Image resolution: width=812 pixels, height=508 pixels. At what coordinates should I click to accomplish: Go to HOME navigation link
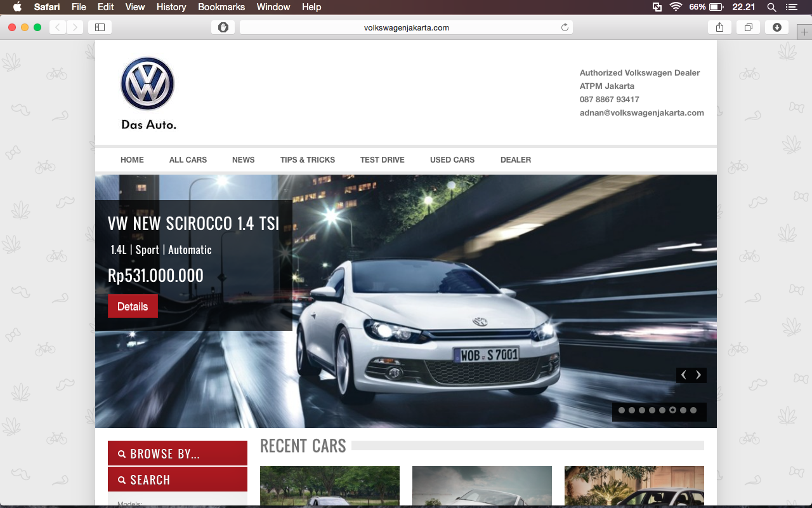tap(132, 160)
